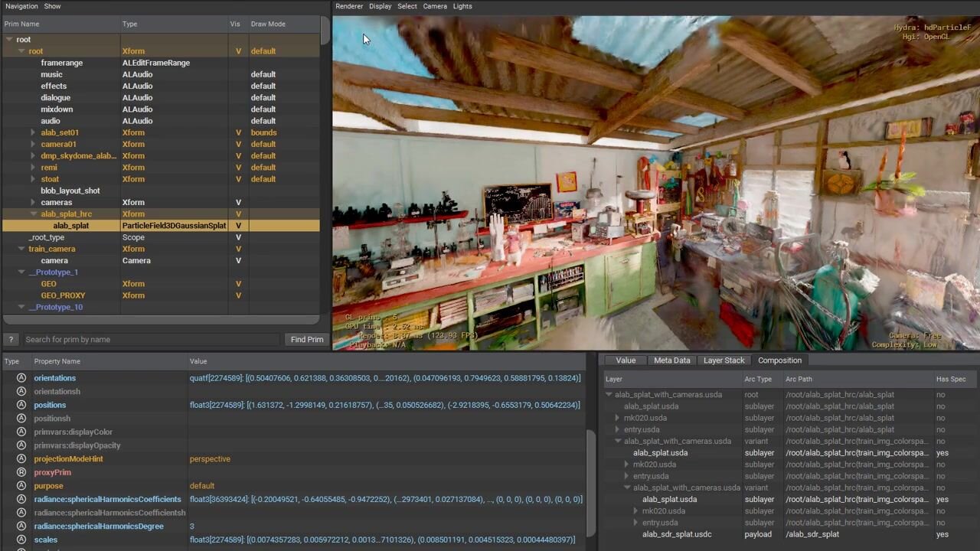980x551 pixels.
Task: Switch to the Layer Stack tab
Action: 724,360
